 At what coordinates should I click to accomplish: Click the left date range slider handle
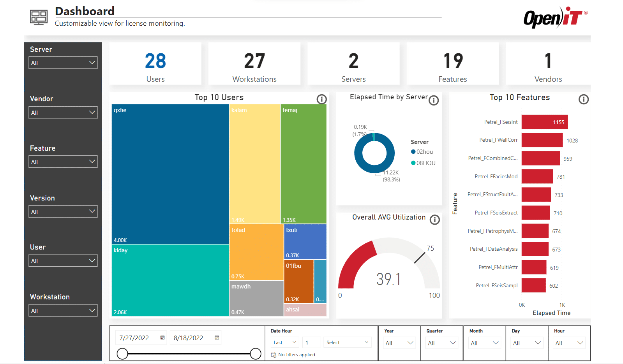coord(122,354)
